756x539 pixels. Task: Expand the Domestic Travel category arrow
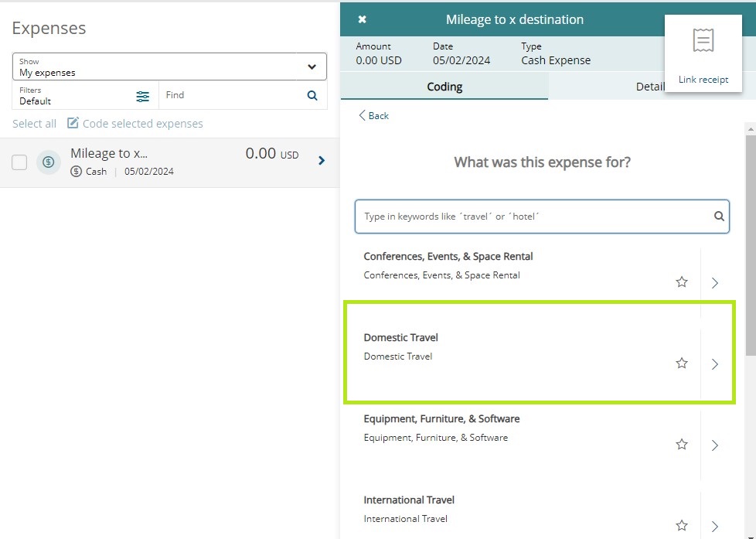[715, 364]
